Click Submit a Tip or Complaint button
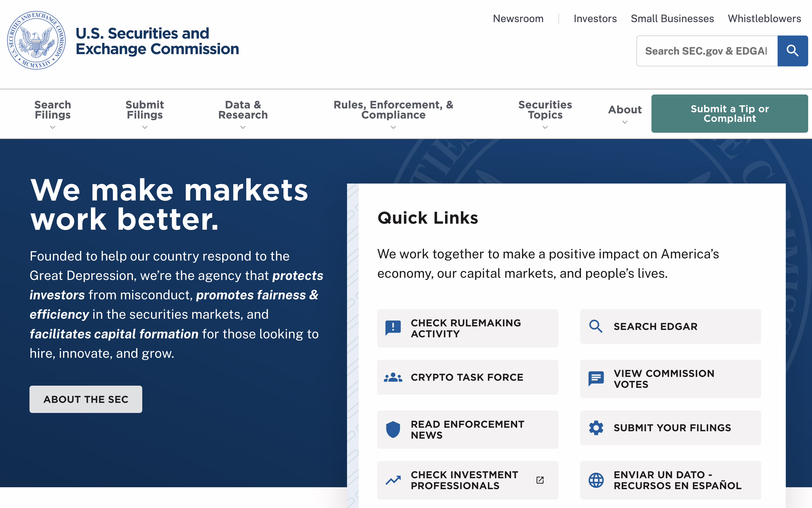812x508 pixels. pos(729,114)
